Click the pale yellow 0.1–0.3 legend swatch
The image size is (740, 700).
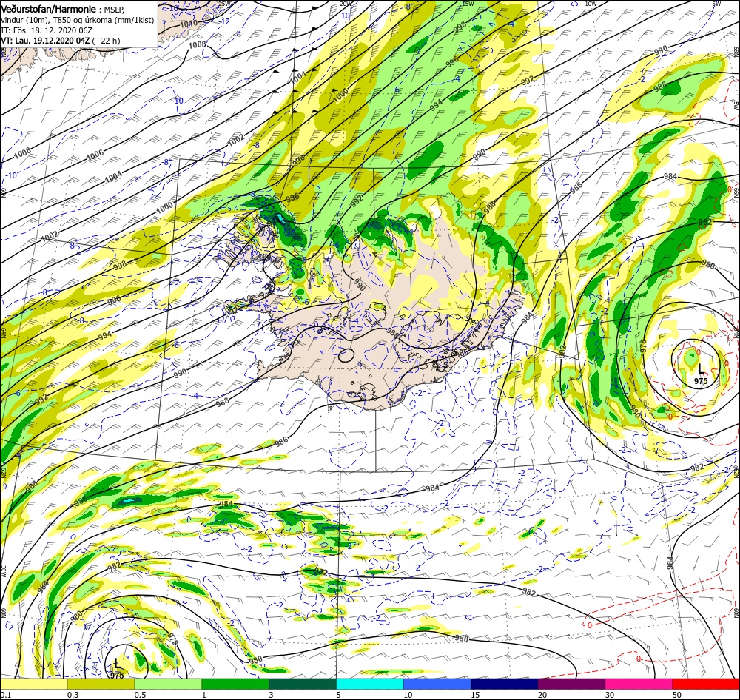33,684
